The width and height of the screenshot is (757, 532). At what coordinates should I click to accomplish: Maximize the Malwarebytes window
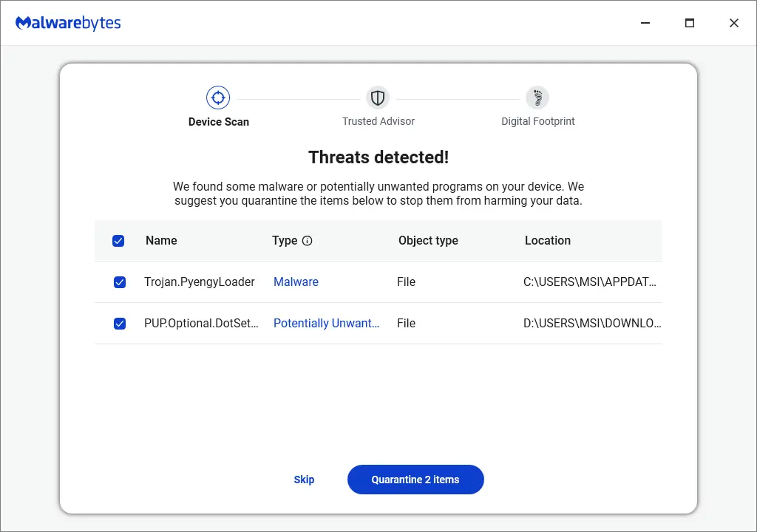[x=690, y=23]
